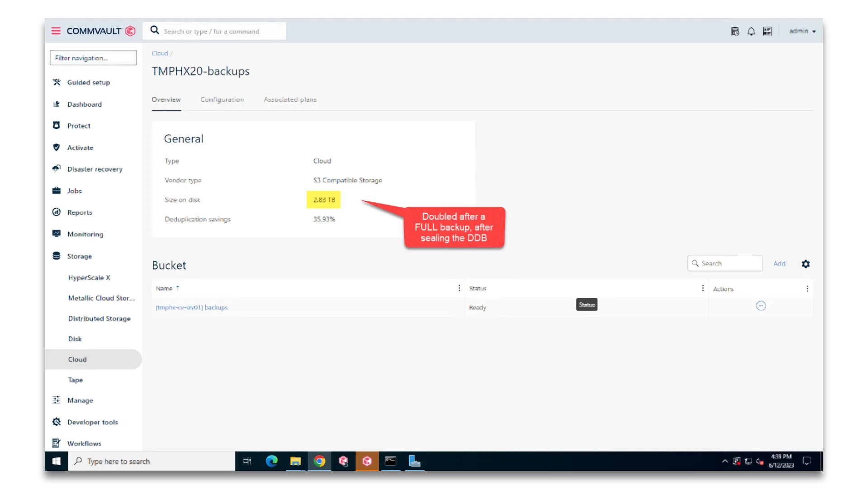Open the command prompt in taskbar
868x488 pixels.
(x=390, y=461)
